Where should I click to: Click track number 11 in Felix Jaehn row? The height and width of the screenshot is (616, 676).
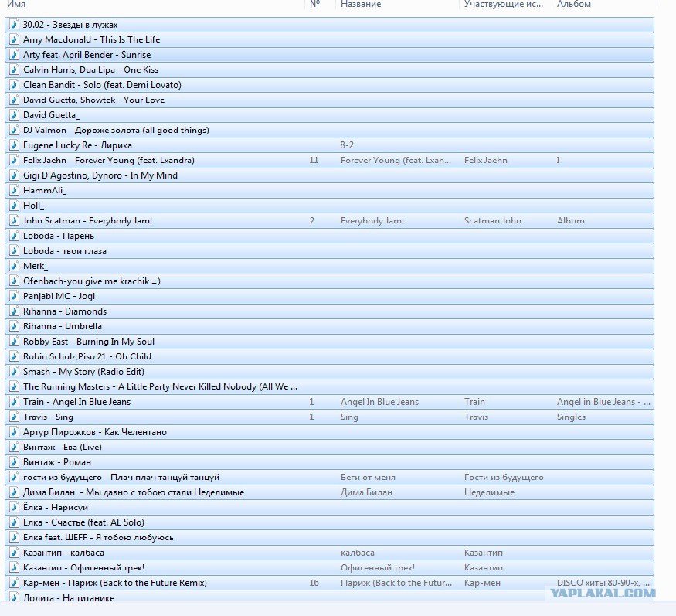[314, 161]
